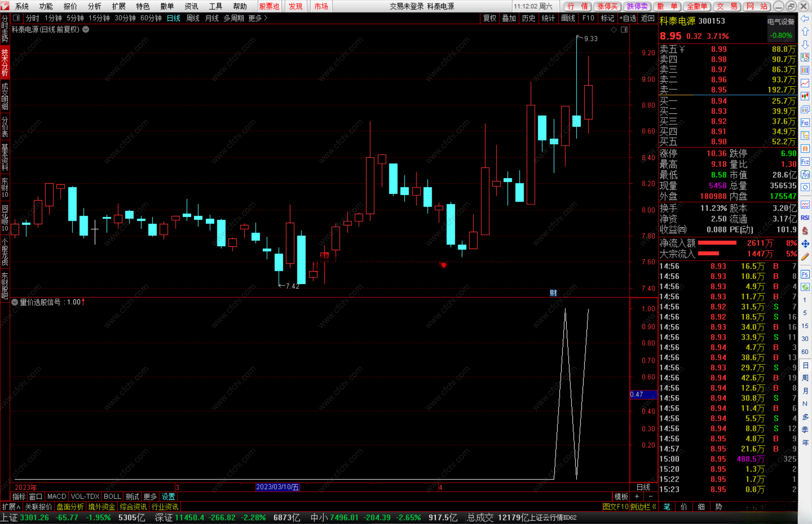
Task: Click the red line trend chart icon
Action: [805, 83]
